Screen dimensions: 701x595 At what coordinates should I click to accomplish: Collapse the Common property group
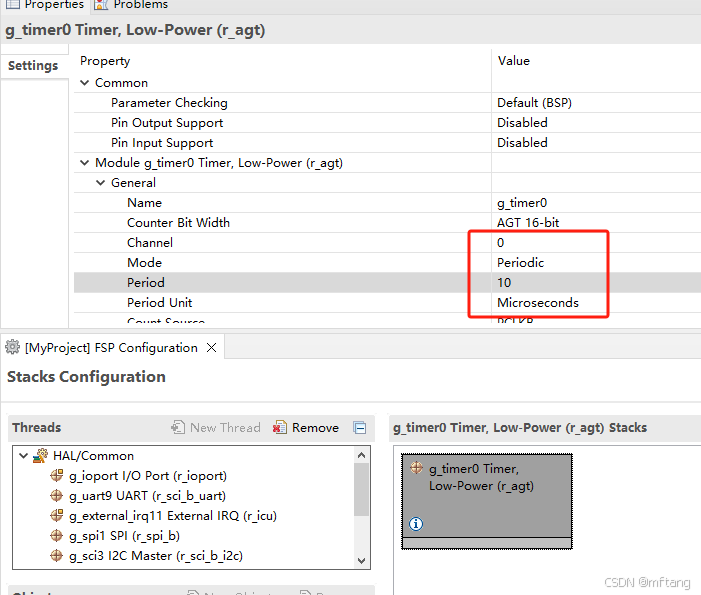click(x=84, y=83)
